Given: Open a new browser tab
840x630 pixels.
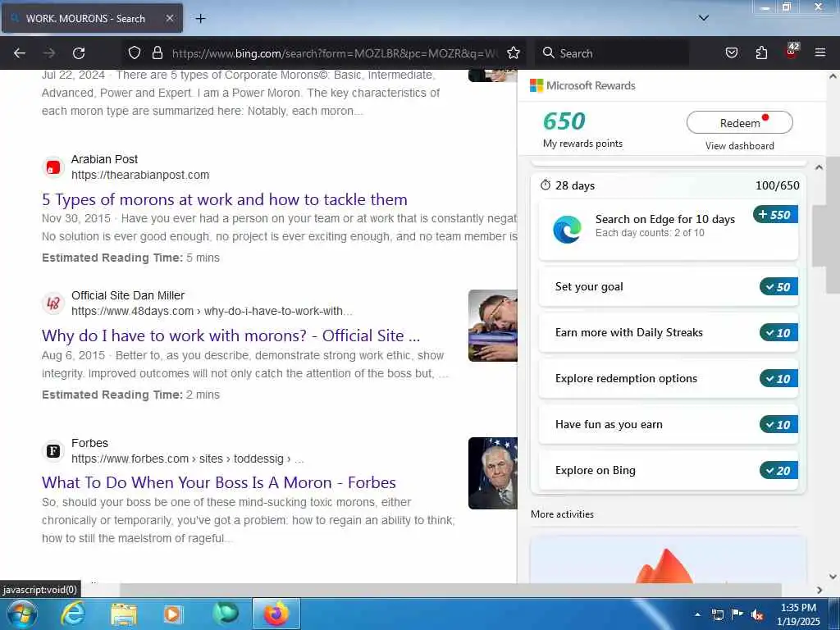Looking at the screenshot, I should (200, 18).
